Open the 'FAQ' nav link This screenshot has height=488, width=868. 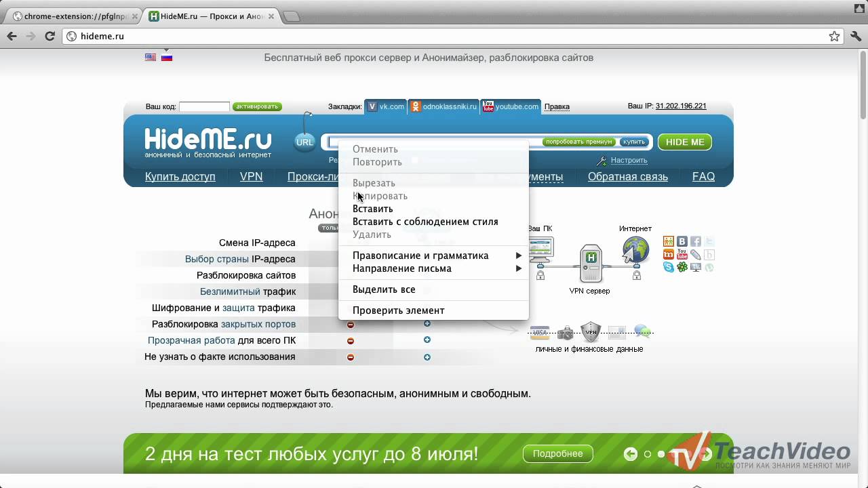pos(703,177)
